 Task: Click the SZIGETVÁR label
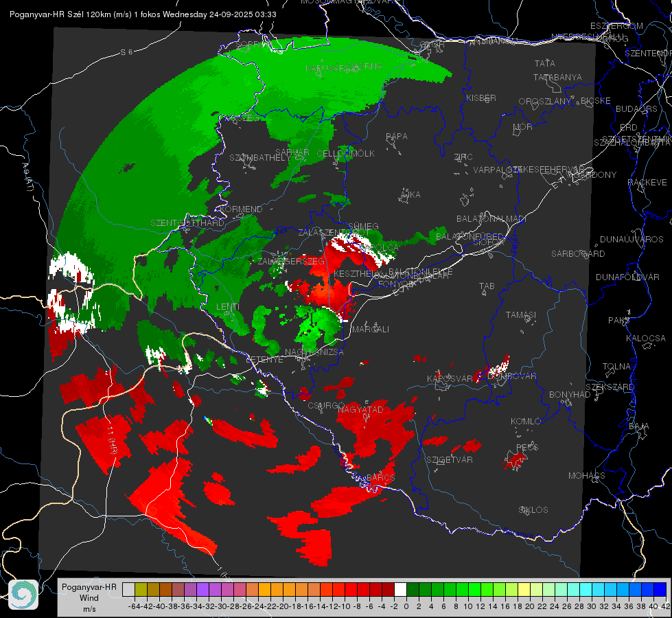449,459
